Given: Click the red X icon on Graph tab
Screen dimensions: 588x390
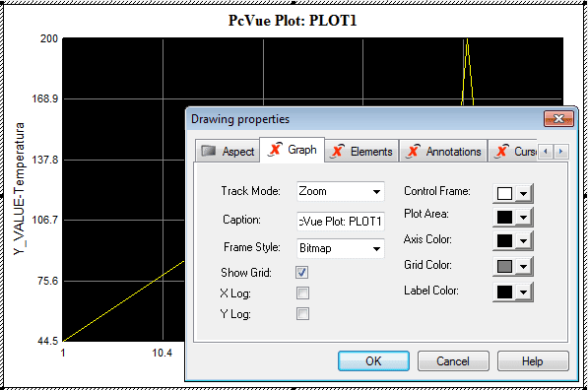Looking at the screenshot, I should pyautogui.click(x=276, y=150).
